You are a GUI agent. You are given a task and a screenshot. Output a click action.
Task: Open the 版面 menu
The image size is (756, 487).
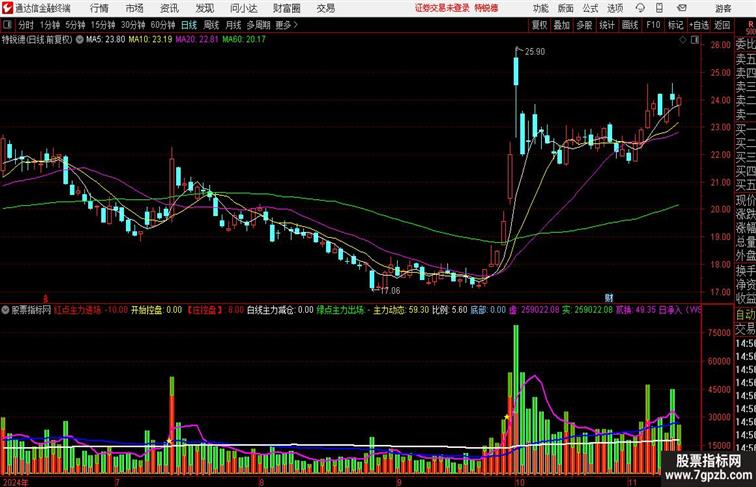(566, 8)
